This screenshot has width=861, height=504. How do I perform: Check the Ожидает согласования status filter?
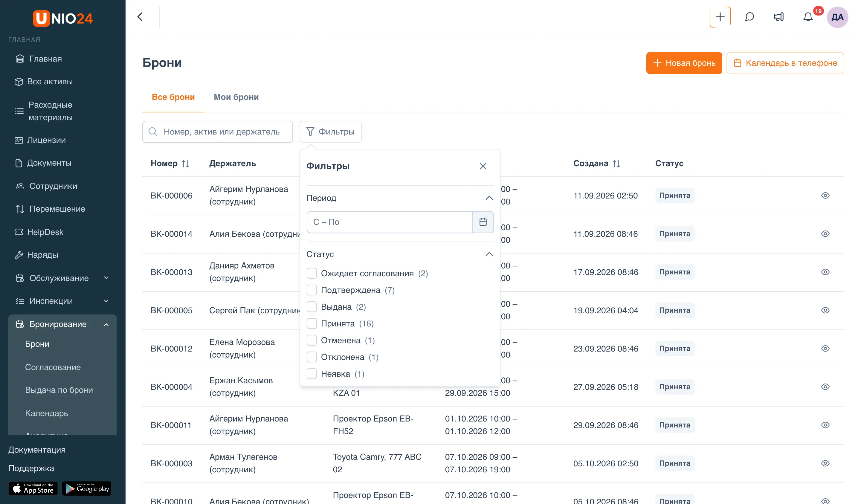(x=312, y=273)
